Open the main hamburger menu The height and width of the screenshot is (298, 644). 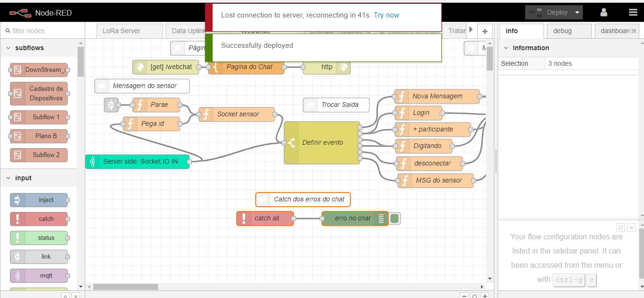(633, 12)
